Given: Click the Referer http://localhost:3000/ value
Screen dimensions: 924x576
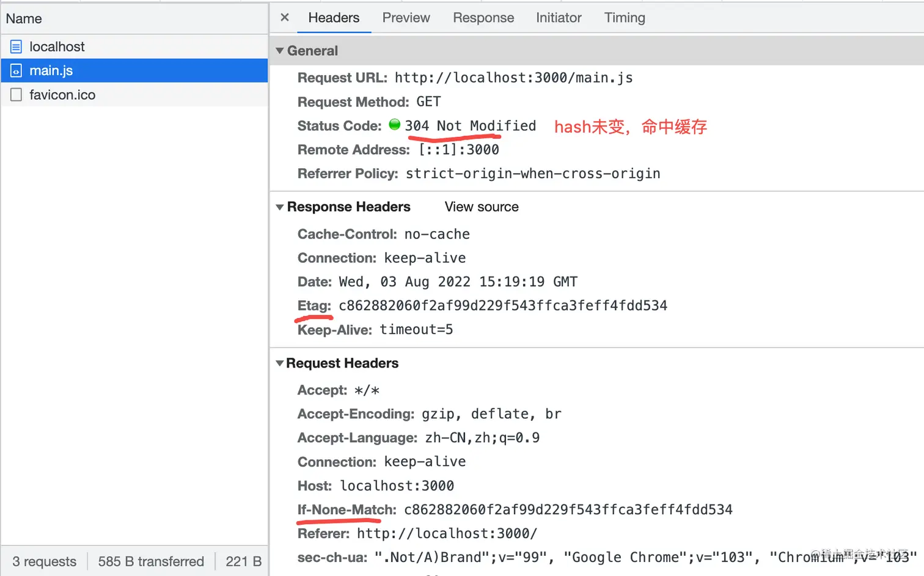Looking at the screenshot, I should tap(447, 534).
